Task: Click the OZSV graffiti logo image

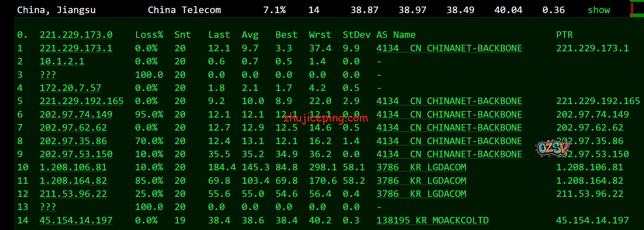Action: [552, 148]
